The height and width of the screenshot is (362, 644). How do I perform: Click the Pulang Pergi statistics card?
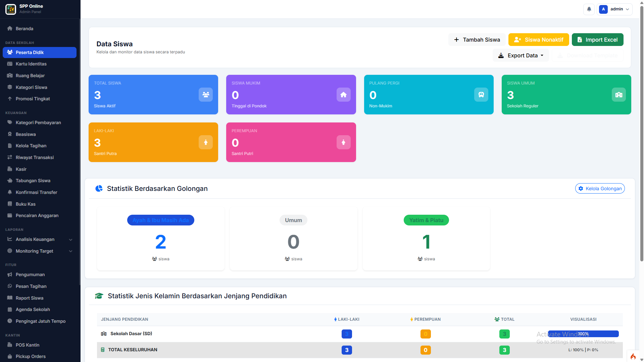(x=429, y=95)
